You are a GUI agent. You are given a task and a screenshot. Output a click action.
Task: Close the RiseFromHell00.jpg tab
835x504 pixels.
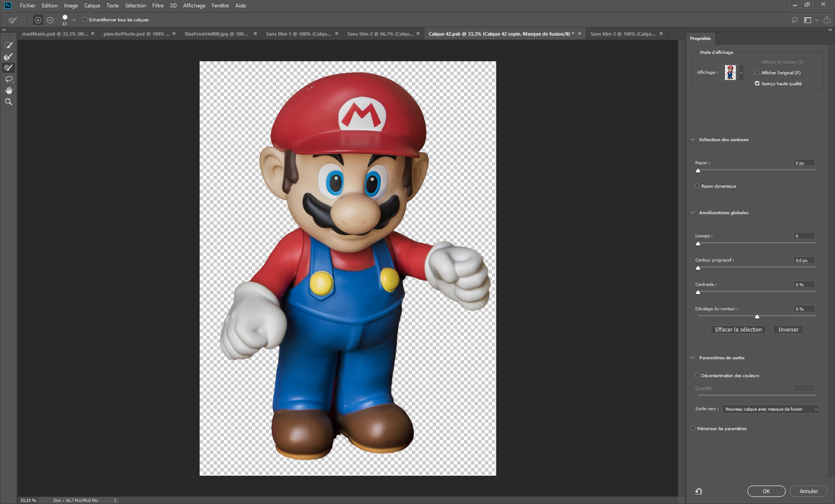point(255,33)
